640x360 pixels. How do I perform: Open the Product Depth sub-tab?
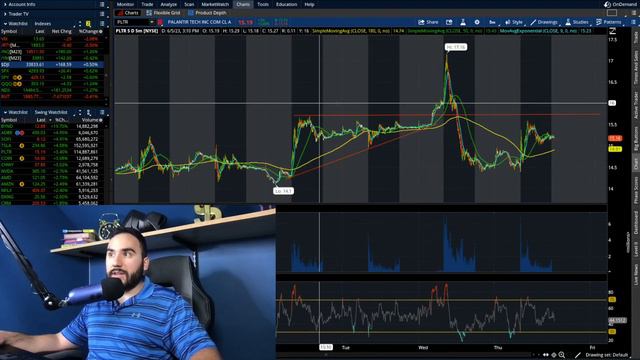pyautogui.click(x=207, y=13)
